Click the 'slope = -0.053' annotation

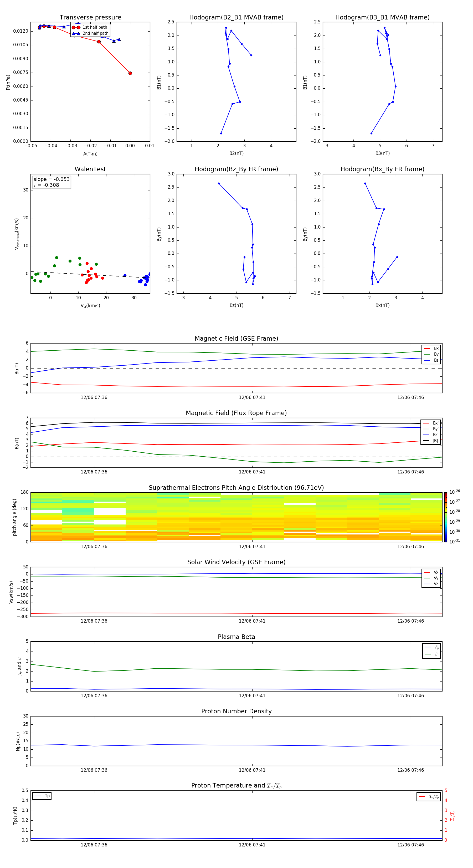point(52,179)
